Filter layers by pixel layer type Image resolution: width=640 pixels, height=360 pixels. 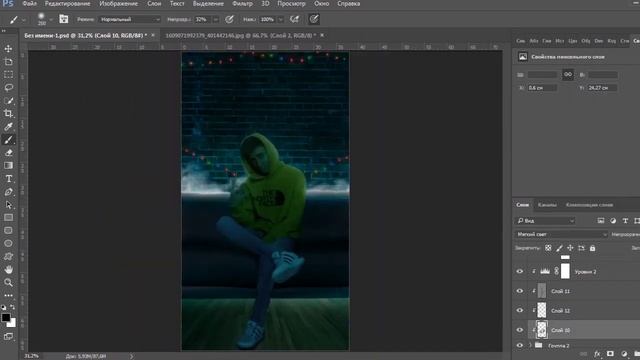point(601,221)
